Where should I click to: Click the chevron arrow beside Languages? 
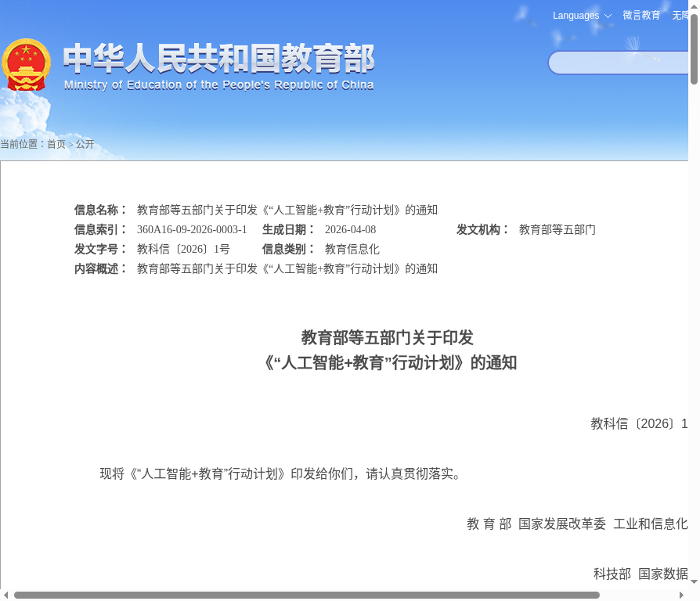point(608,16)
